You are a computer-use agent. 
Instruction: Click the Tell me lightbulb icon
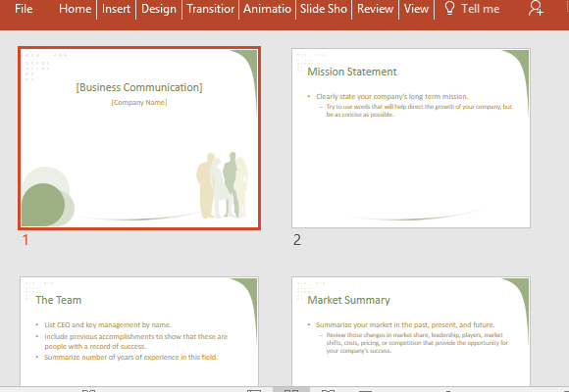click(449, 8)
